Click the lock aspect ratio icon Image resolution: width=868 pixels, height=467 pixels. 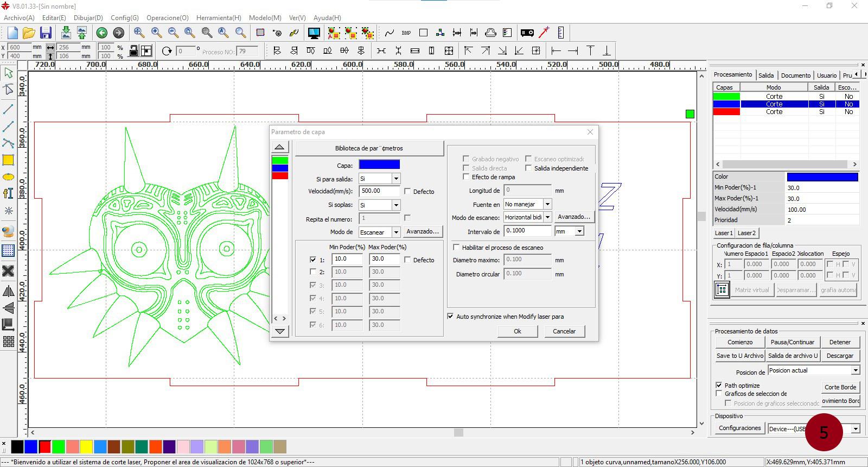(x=133, y=51)
